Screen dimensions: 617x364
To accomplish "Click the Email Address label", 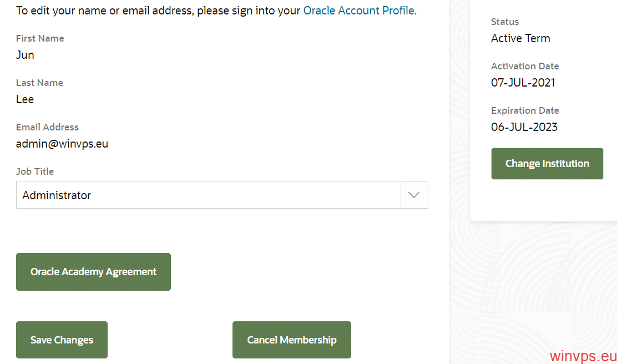I will point(47,128).
